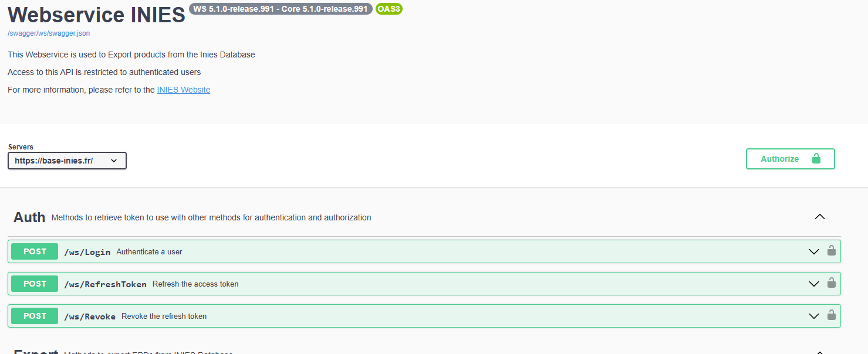This screenshot has width=868, height=354.
Task: Click the POST badge for /ws/Login
Action: [x=35, y=251]
